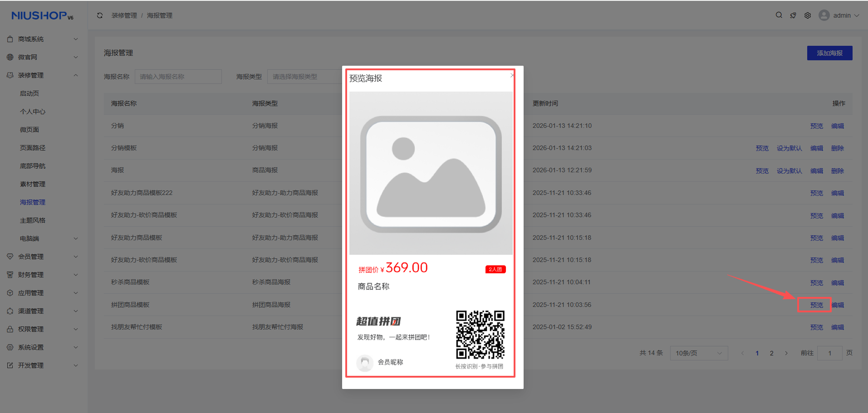Click the 海报名称 search input field
This screenshot has width=868, height=413.
[178, 77]
